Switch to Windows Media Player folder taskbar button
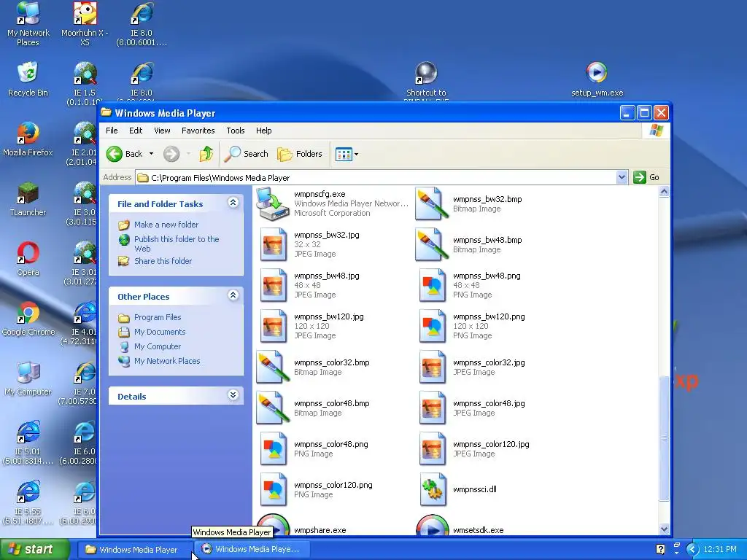The image size is (747, 560). pyautogui.click(x=134, y=550)
